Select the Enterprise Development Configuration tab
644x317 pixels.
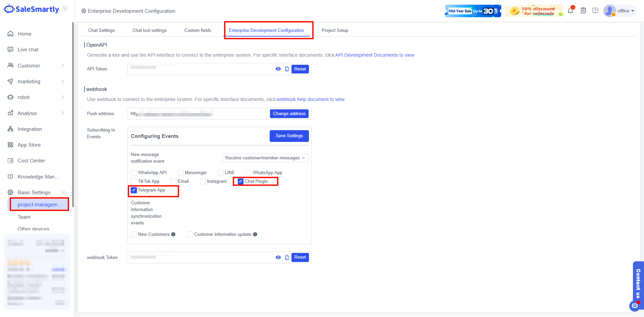click(x=266, y=30)
